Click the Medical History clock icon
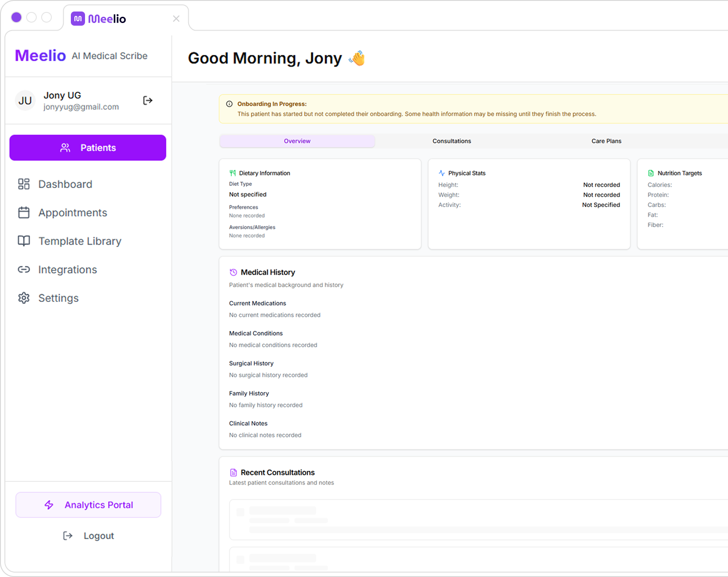 233,273
